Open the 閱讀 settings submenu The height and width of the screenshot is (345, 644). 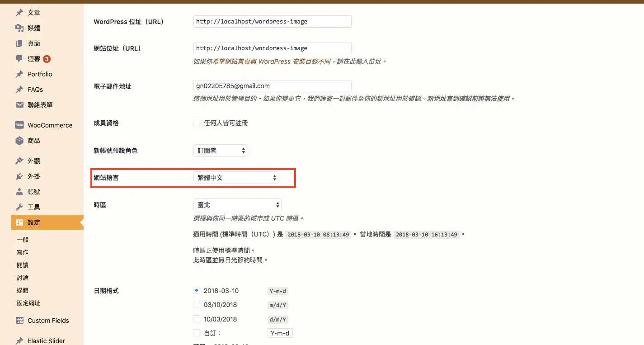pos(23,265)
